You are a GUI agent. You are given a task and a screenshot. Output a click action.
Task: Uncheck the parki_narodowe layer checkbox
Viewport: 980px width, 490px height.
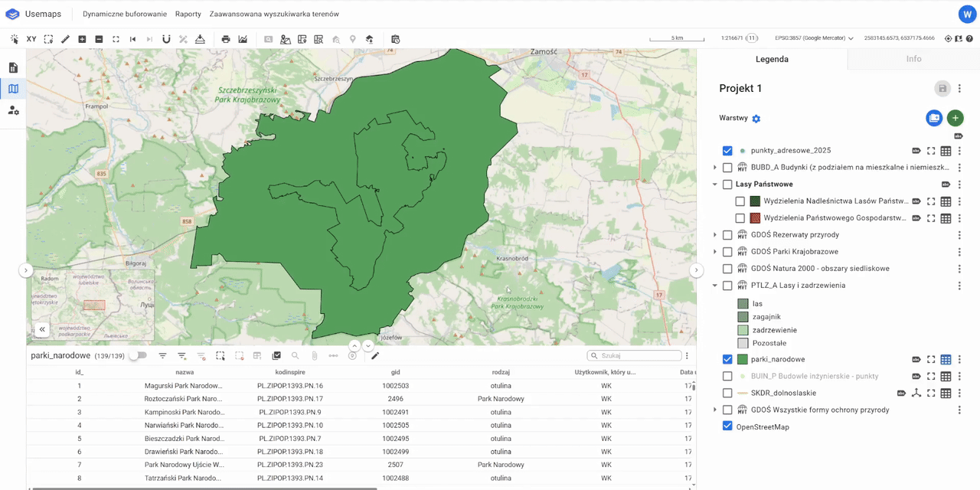[x=727, y=359]
